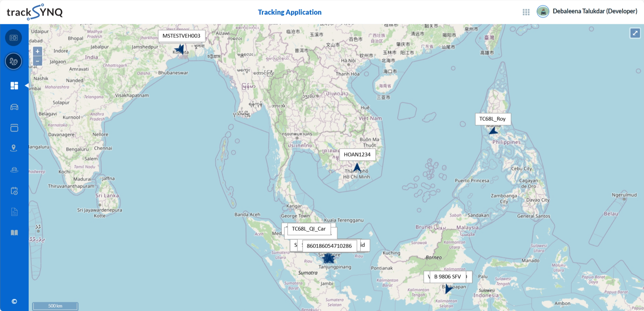Screen dimensions: 644x311
Task: Select the live tracking camera icon in sidebar
Action: 13,37
